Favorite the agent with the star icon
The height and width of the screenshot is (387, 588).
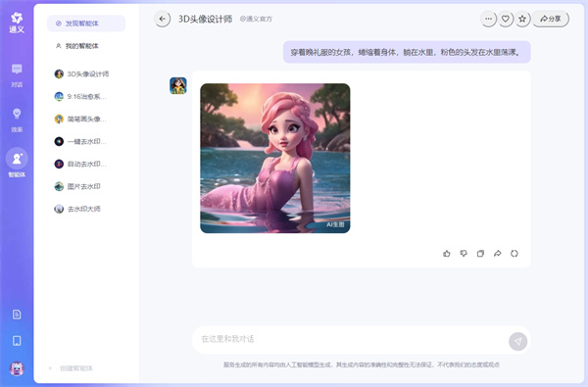(522, 19)
